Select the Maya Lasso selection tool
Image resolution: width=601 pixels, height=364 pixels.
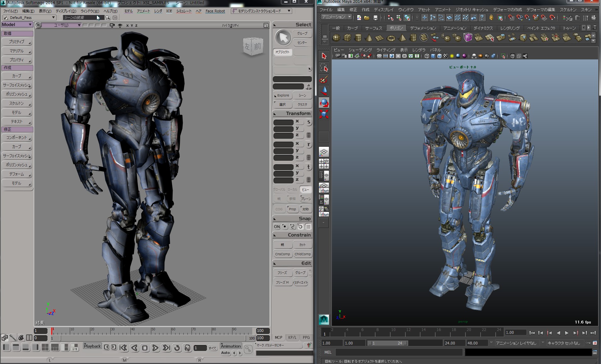324,68
